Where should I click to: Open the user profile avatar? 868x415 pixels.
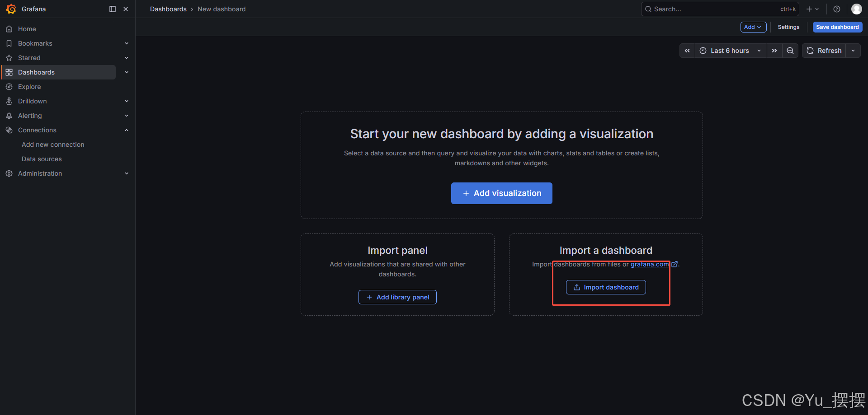pos(857,9)
